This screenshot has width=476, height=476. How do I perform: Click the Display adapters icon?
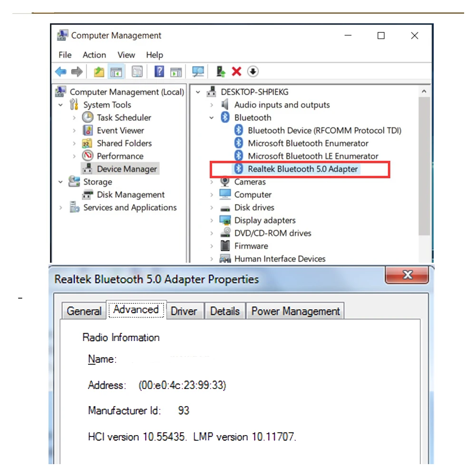(x=225, y=220)
